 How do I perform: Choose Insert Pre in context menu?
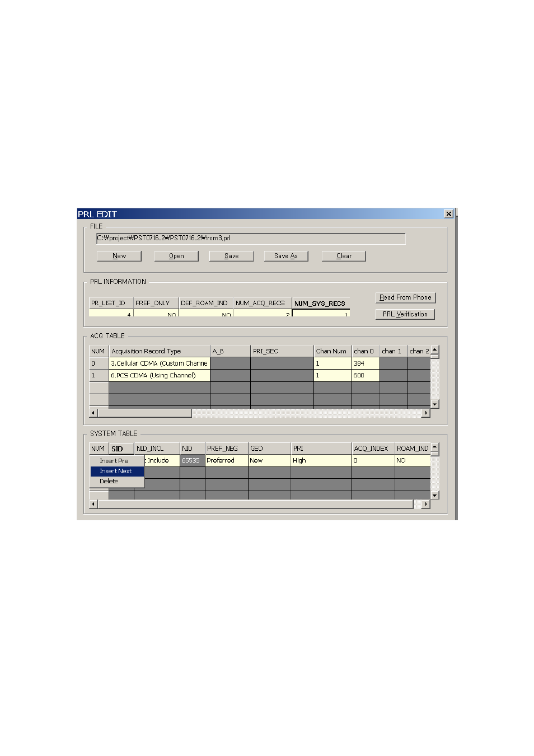(x=114, y=461)
